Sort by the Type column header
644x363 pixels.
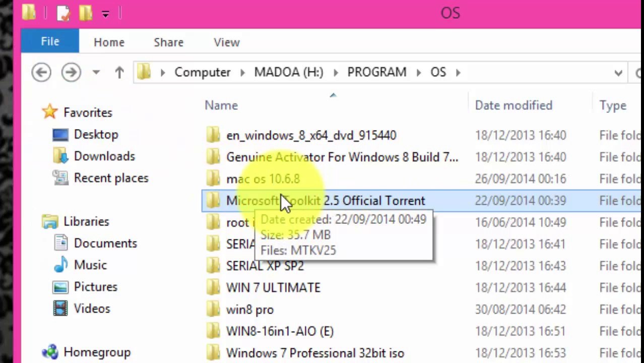[613, 105]
